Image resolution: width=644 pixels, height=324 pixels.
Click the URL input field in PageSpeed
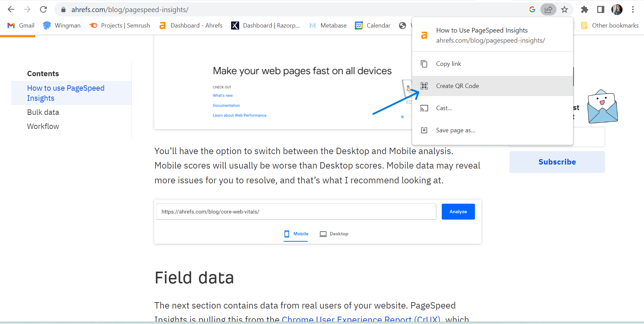click(296, 212)
